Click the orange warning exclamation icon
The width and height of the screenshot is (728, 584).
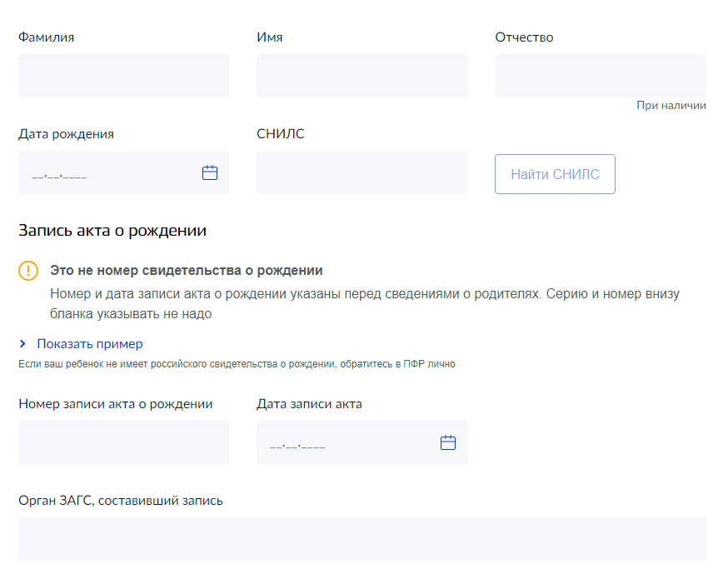28,271
